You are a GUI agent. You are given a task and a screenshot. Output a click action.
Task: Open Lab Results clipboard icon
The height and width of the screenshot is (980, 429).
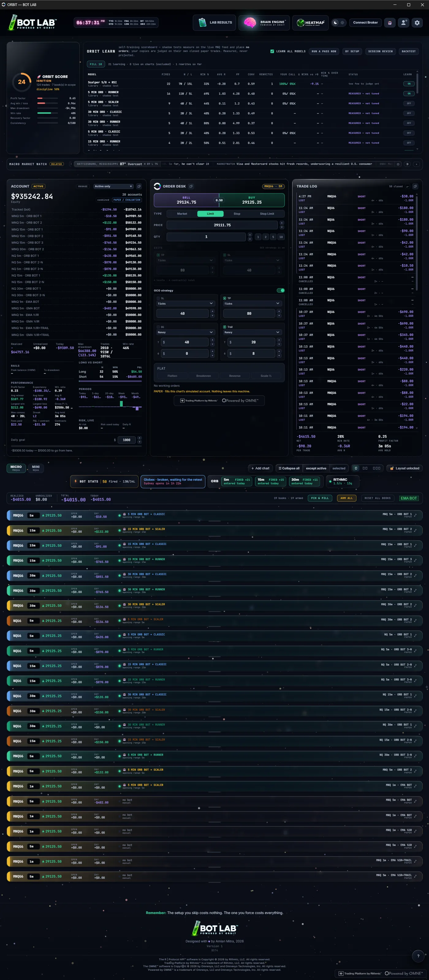point(202,22)
